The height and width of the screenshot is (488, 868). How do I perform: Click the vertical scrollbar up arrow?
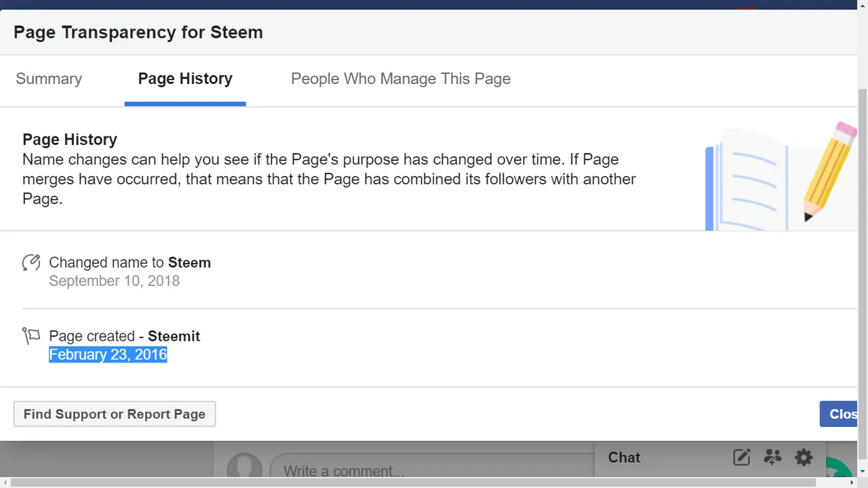pos(863,5)
